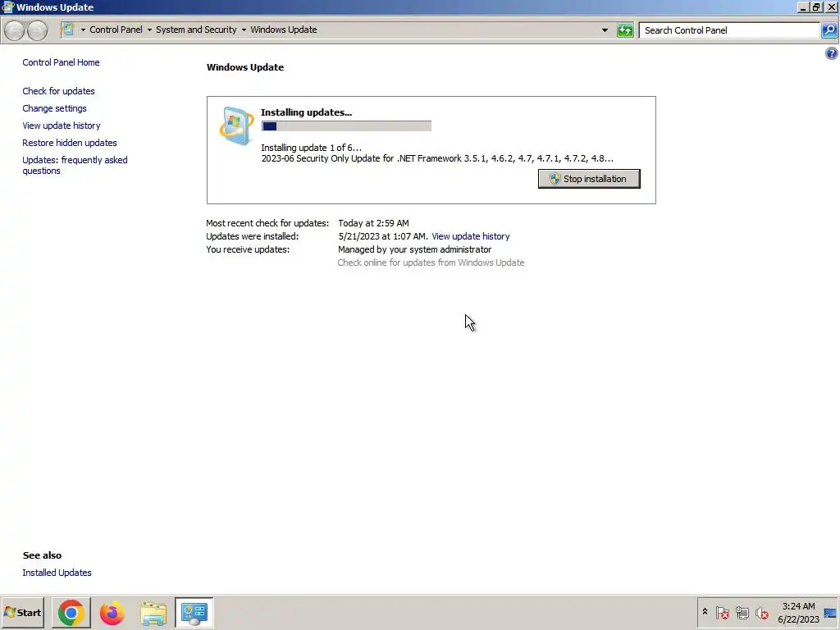Image resolution: width=840 pixels, height=630 pixels.
Task: Expand the root dropdown before Control Panel
Action: [x=83, y=30]
